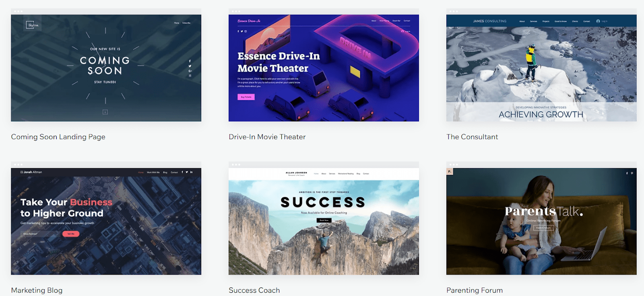Click the Twitter icon in Coming Soon social column
Image resolution: width=644 pixels, height=296 pixels.
190,66
